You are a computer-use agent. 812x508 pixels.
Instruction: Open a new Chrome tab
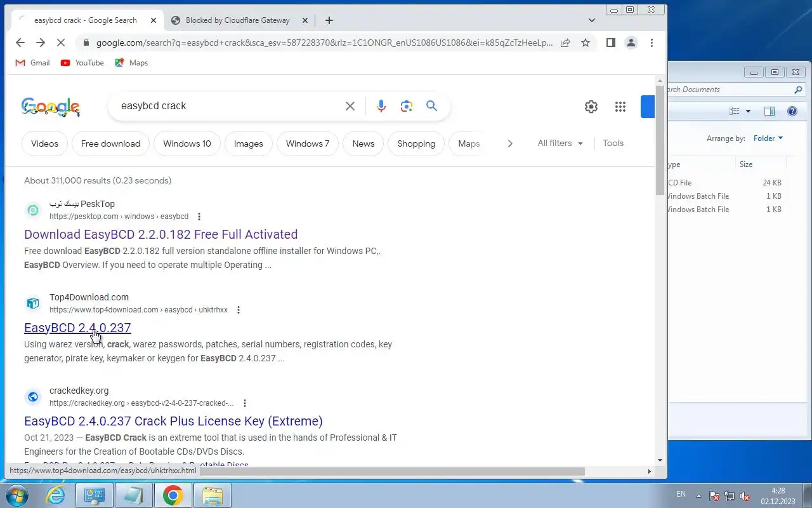(329, 20)
